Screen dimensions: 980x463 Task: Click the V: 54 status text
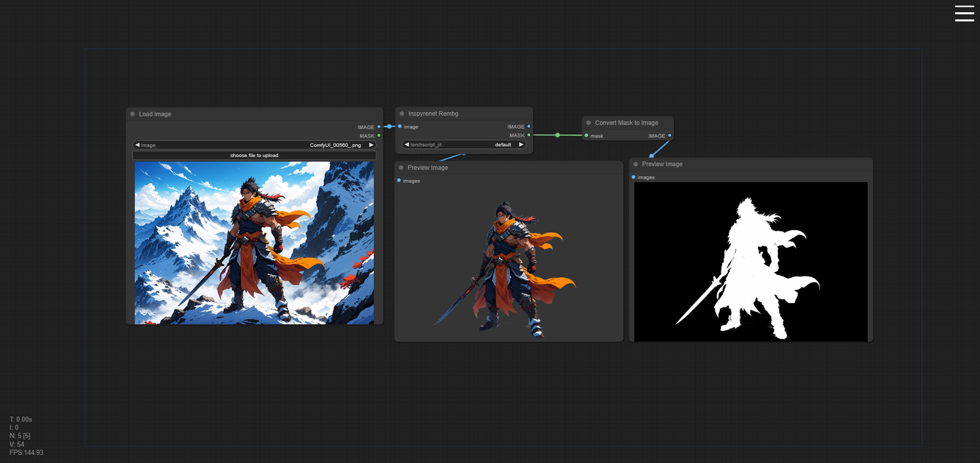click(x=17, y=444)
